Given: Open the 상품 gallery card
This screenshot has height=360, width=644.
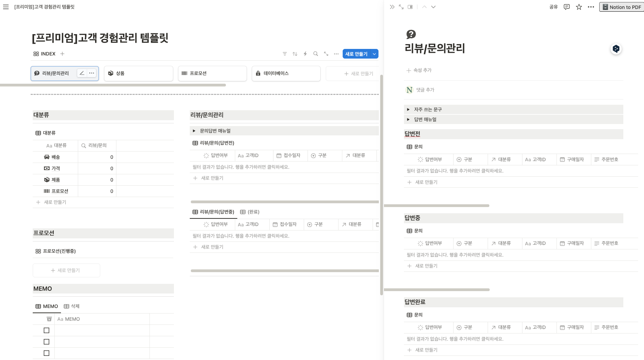Looking at the screenshot, I should tap(139, 73).
